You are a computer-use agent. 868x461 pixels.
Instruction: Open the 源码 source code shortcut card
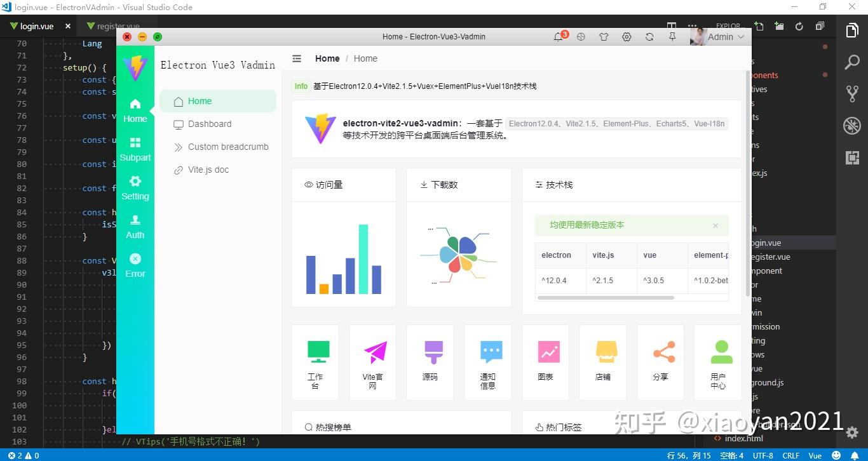430,362
